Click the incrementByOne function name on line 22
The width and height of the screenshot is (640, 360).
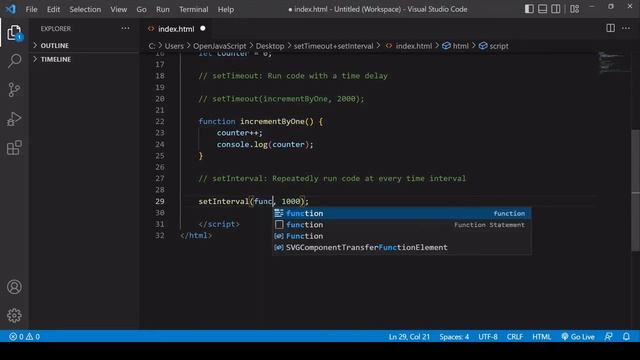tap(272, 122)
